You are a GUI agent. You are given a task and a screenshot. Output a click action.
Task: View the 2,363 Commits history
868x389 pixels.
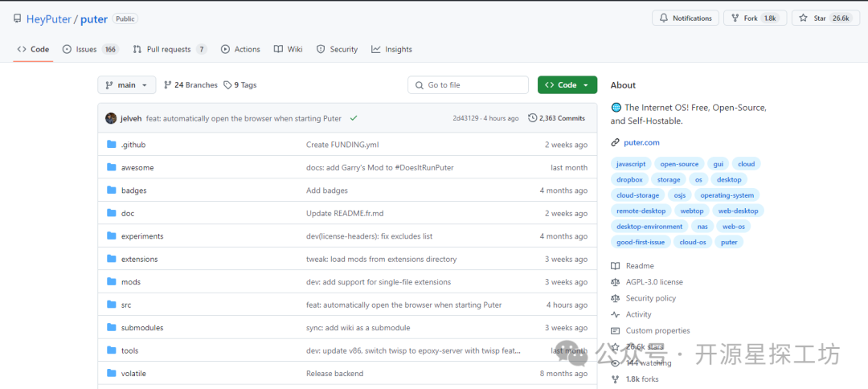click(x=556, y=118)
